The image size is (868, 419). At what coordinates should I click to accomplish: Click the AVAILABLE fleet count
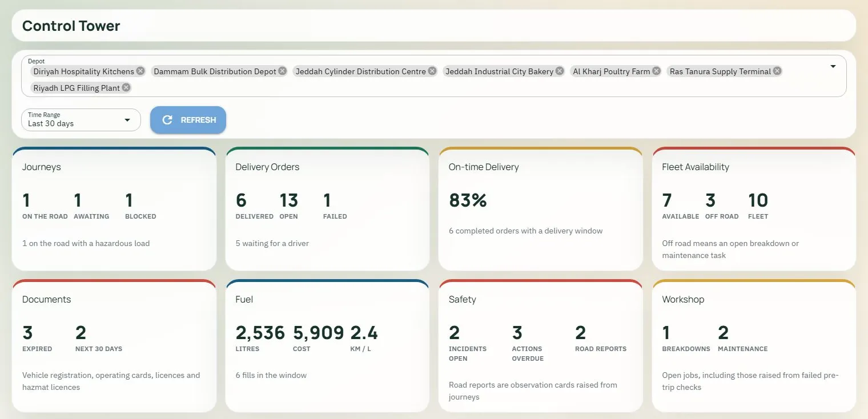click(667, 200)
